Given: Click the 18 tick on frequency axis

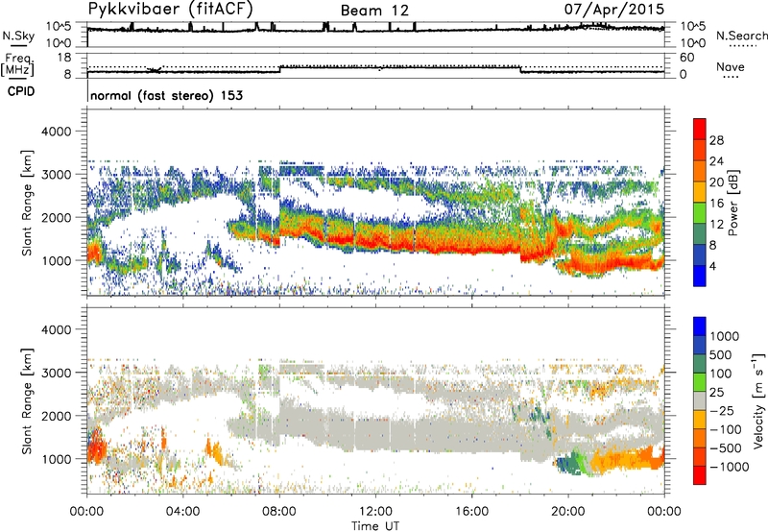Looking at the screenshot, I should 64,58.
